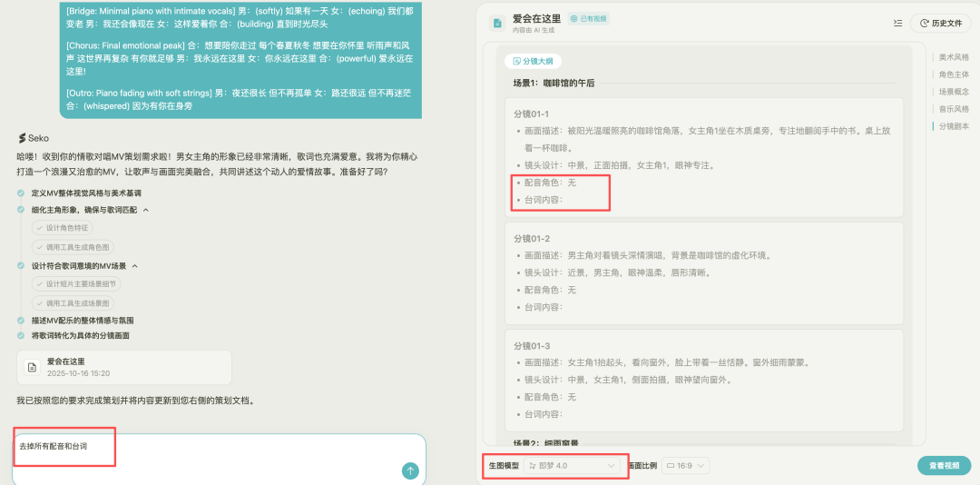This screenshot has height=485, width=980.
Task: Click 配音角色：无 under 分镜01-1
Action: click(x=550, y=183)
